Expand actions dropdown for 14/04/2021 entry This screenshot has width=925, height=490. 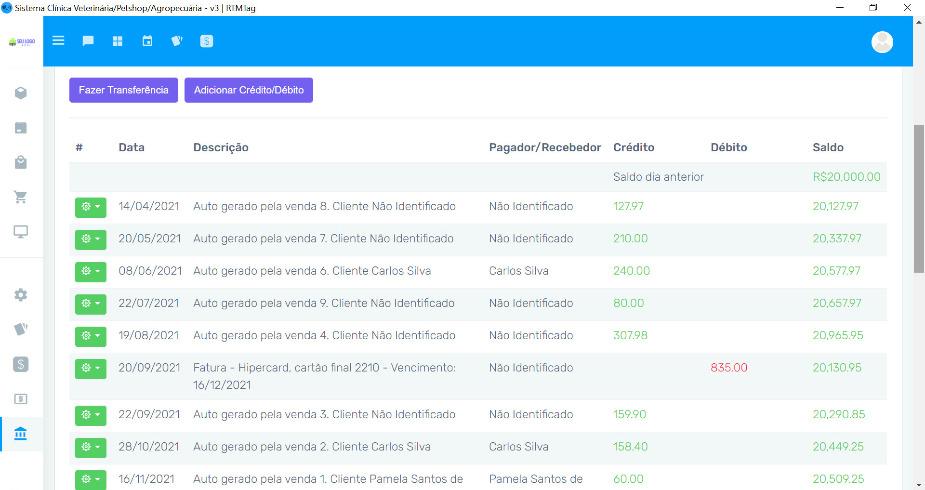(x=90, y=207)
